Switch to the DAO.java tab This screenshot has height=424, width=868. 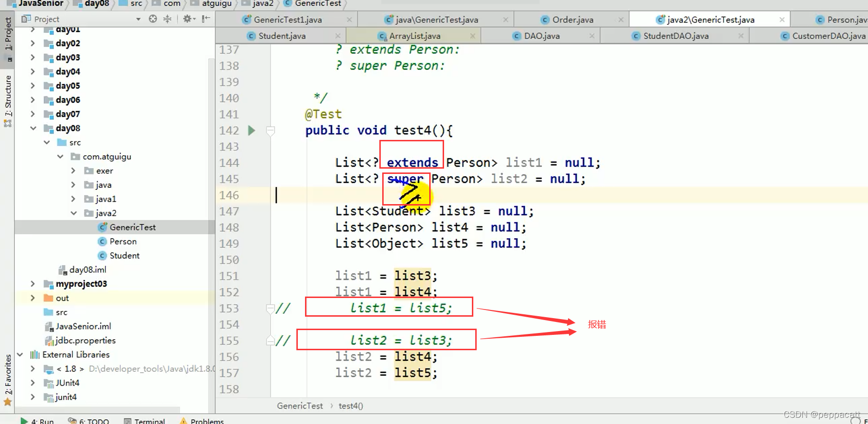click(542, 36)
